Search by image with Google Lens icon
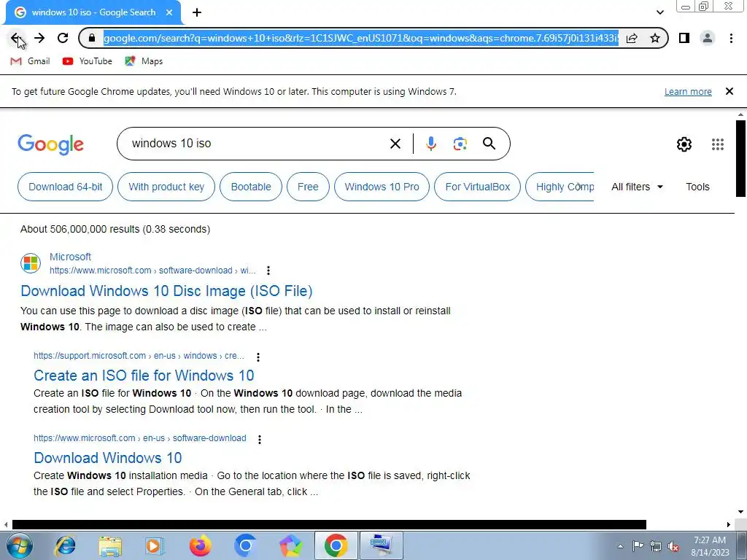 point(460,144)
